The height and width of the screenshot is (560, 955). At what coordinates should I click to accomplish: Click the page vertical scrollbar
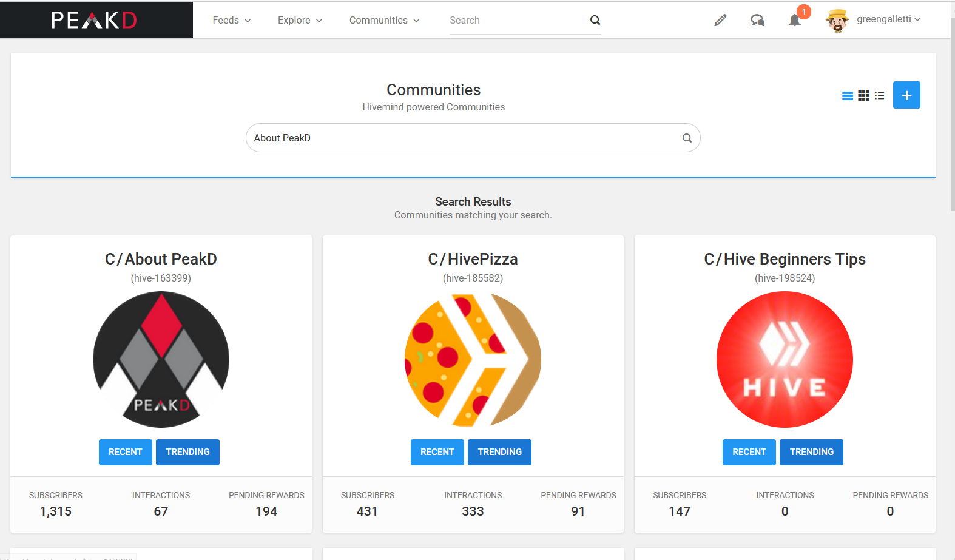953,115
